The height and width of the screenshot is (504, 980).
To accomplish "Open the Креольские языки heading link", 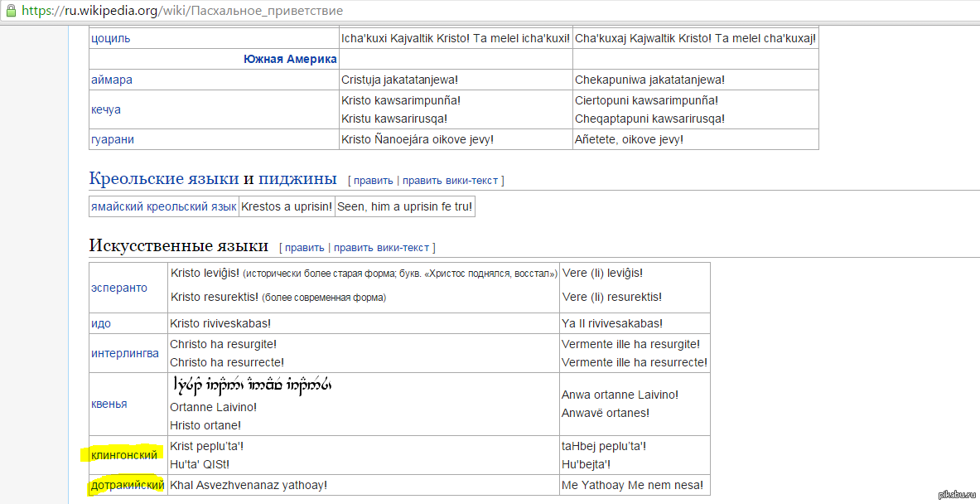I will point(164,179).
